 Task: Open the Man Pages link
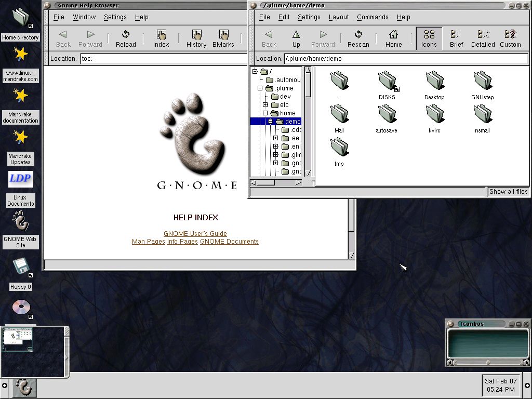[148, 242]
